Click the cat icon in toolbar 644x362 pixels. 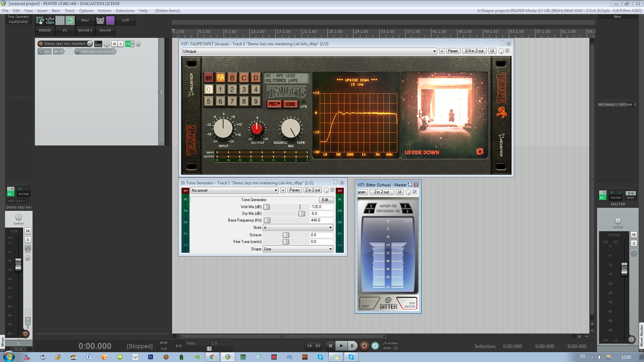[100, 20]
